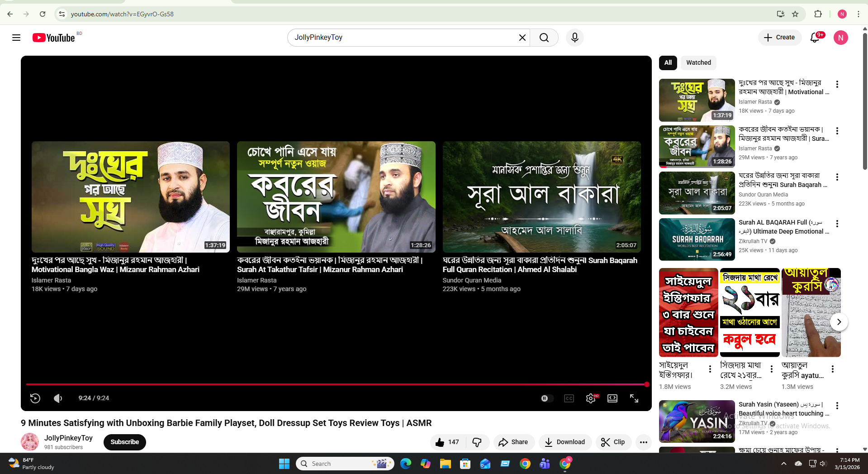This screenshot has height=474, width=868.
Task: Go back with the browser back arrow
Action: tap(10, 14)
